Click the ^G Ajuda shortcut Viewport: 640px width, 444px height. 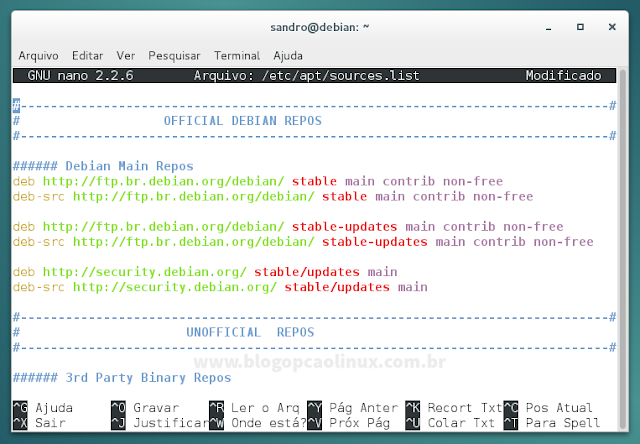43,408
